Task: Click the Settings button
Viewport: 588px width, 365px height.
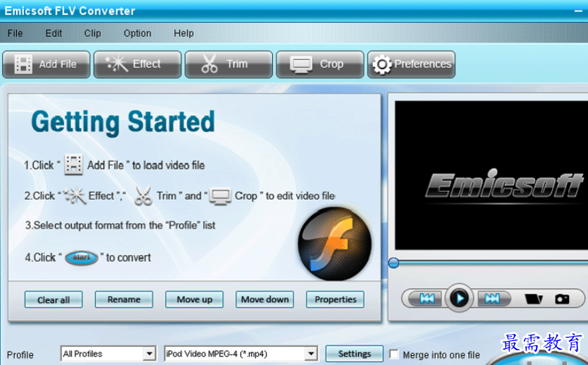Action: click(355, 354)
